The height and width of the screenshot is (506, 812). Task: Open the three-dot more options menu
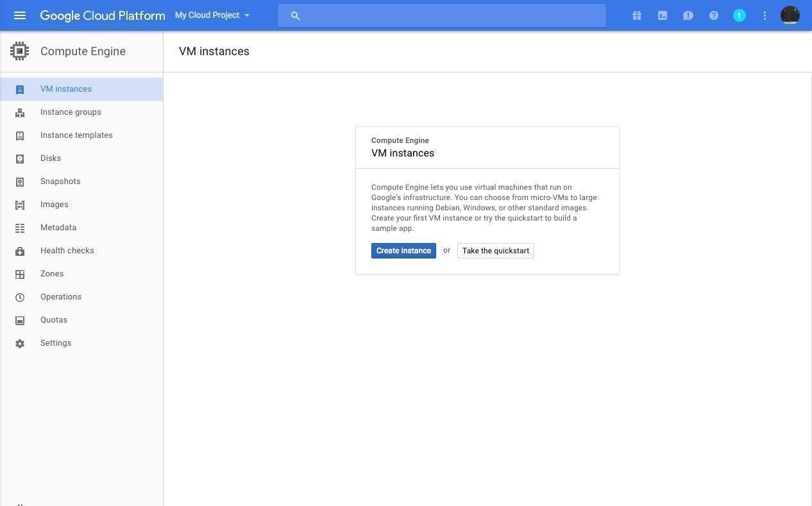[x=765, y=15]
